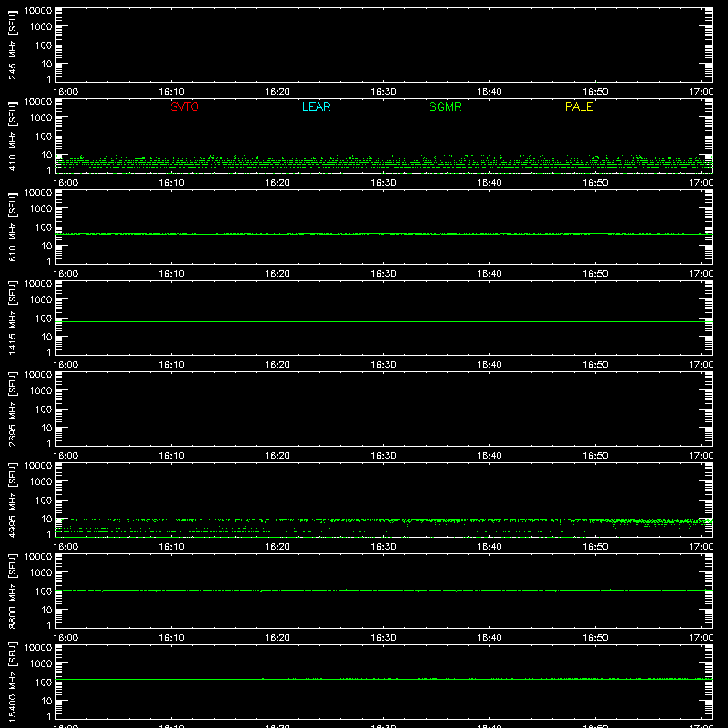Select the 2695 MHz [SFU] axis label
Viewport: 728px width, 728px height.
(13, 409)
